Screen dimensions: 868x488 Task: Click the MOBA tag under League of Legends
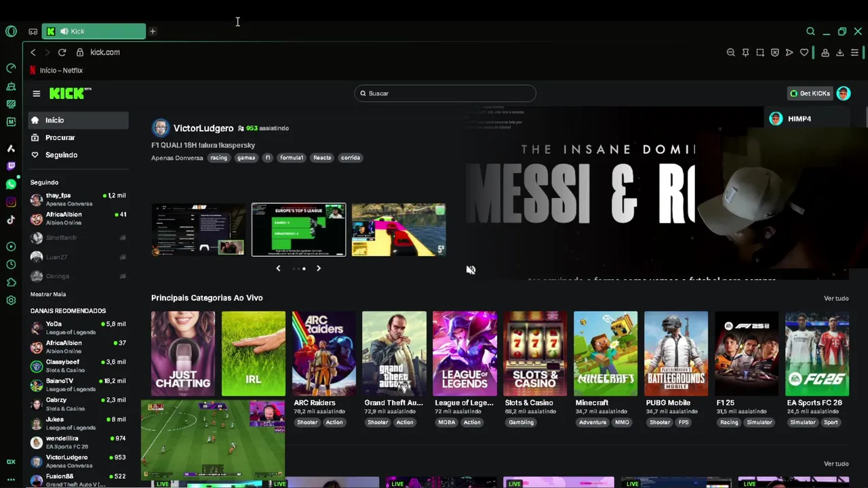(x=447, y=422)
